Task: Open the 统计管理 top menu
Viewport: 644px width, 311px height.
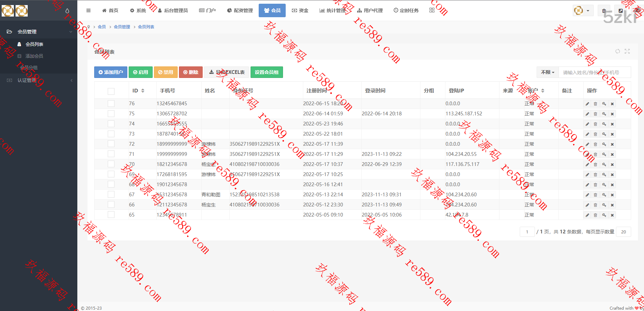Action: (x=332, y=10)
